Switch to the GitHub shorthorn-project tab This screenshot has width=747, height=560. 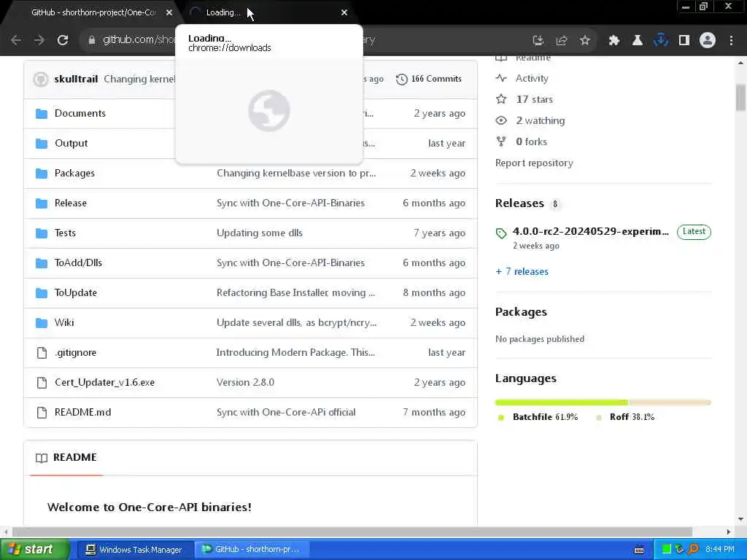pos(93,12)
